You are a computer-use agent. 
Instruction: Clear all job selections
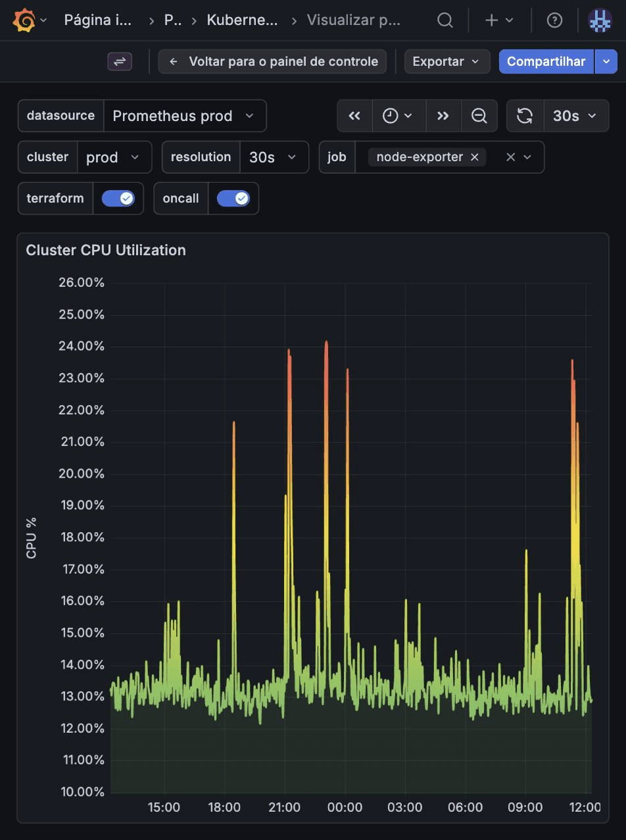(x=510, y=157)
